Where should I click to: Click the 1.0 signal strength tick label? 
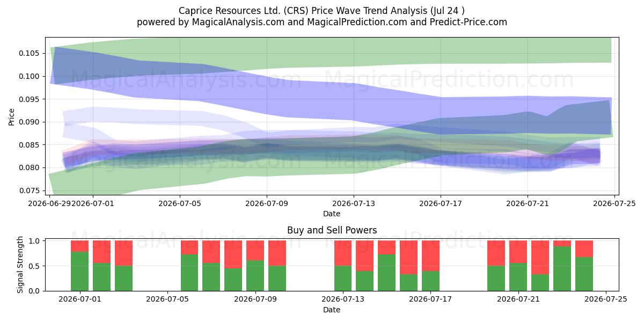(35, 241)
